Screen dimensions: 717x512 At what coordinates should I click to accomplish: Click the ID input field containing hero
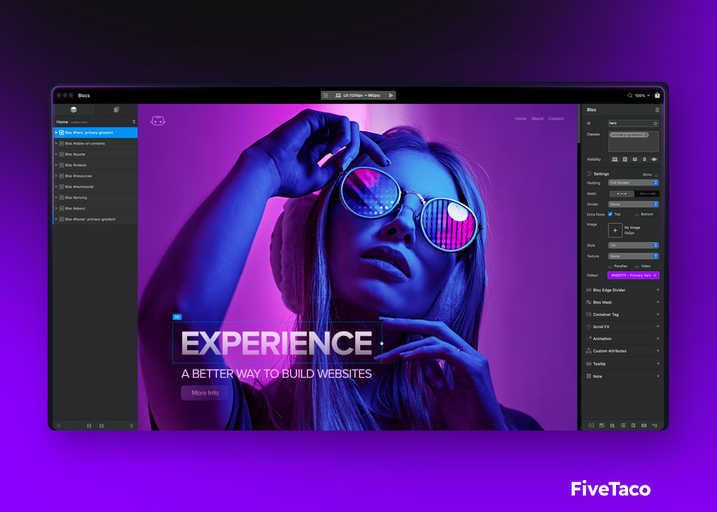(x=633, y=123)
